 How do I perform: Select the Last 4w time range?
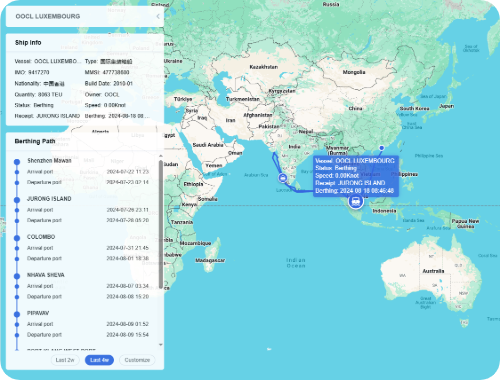coord(99,360)
